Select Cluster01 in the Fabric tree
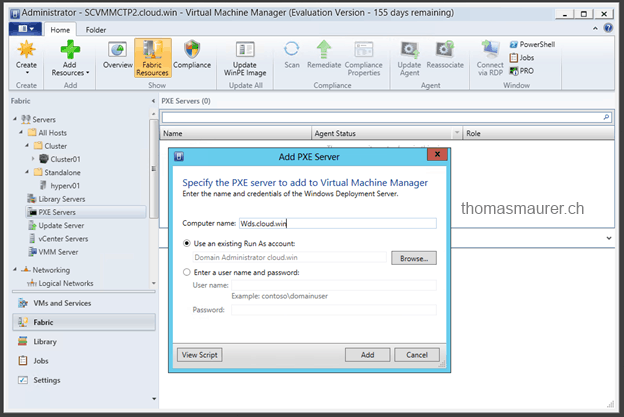 pyautogui.click(x=60, y=159)
